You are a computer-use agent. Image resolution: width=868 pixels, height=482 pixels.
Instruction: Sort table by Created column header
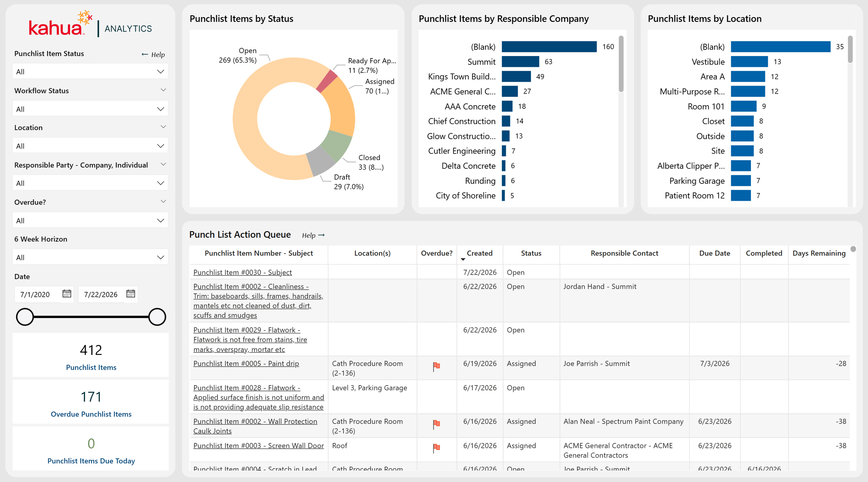click(479, 253)
